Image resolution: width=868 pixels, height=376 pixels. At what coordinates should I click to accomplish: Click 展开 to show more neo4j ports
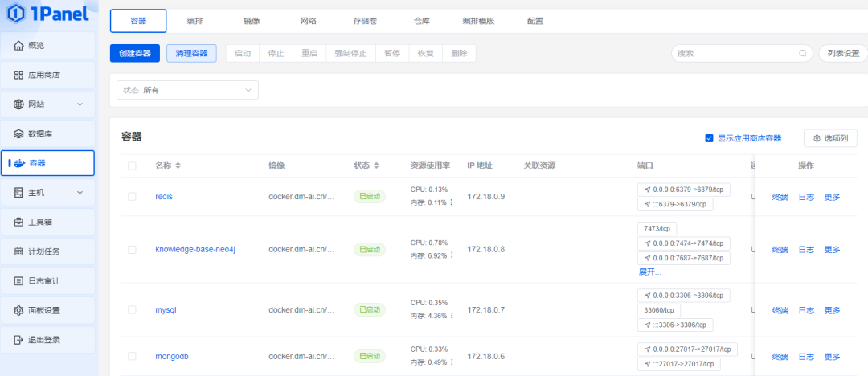click(649, 272)
